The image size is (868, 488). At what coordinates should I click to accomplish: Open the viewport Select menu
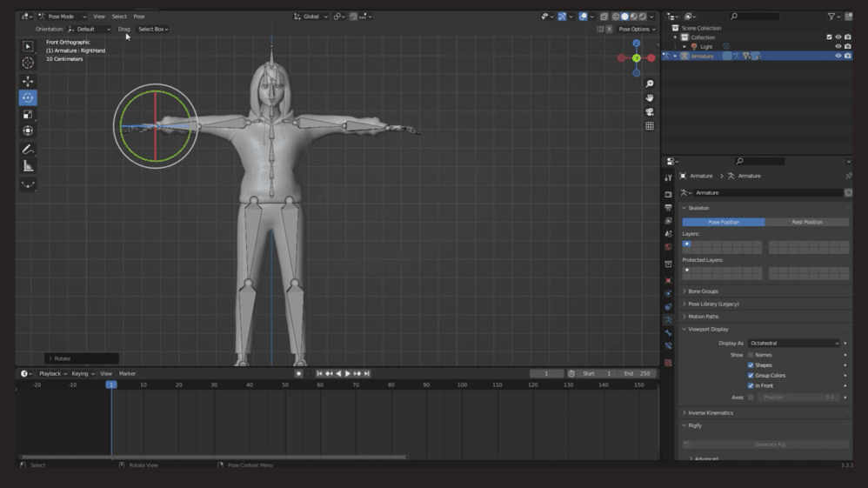click(119, 17)
